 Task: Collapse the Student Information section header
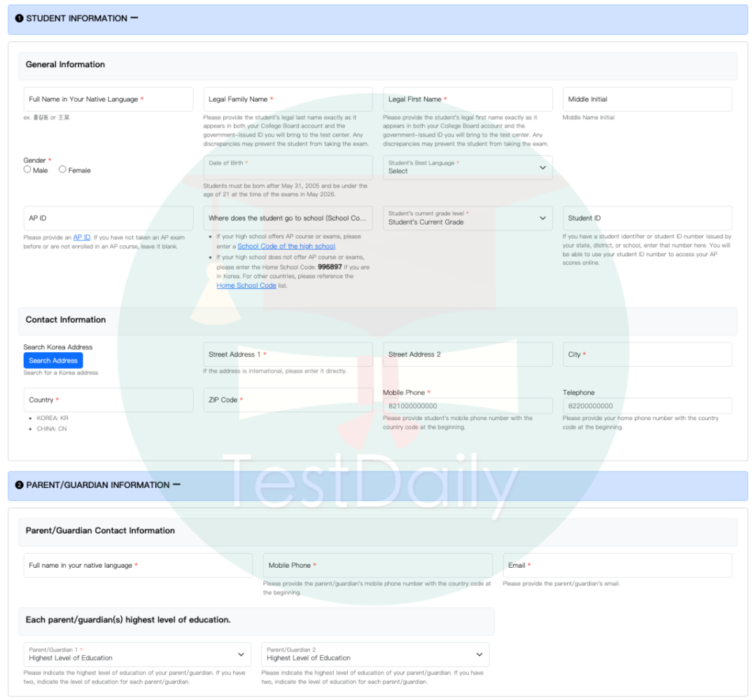pos(377,20)
